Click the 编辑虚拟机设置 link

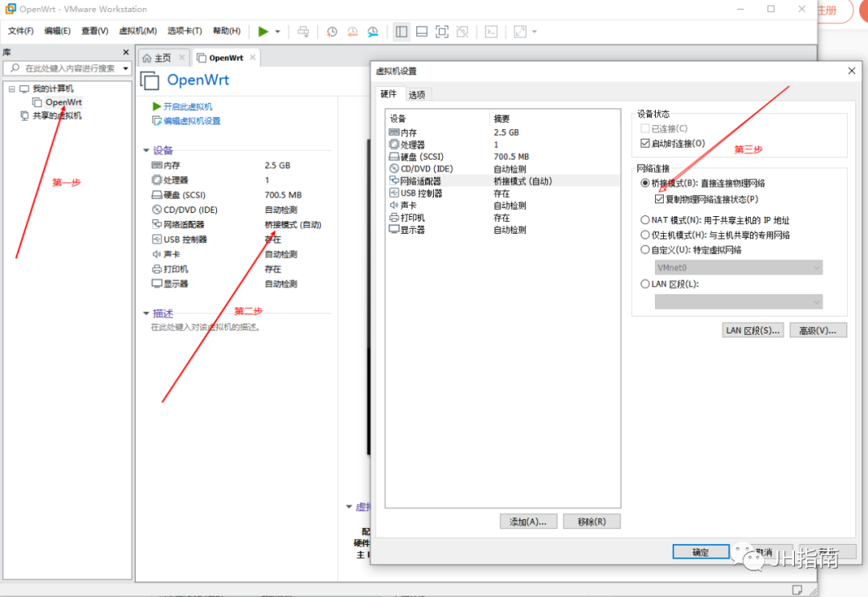190,121
